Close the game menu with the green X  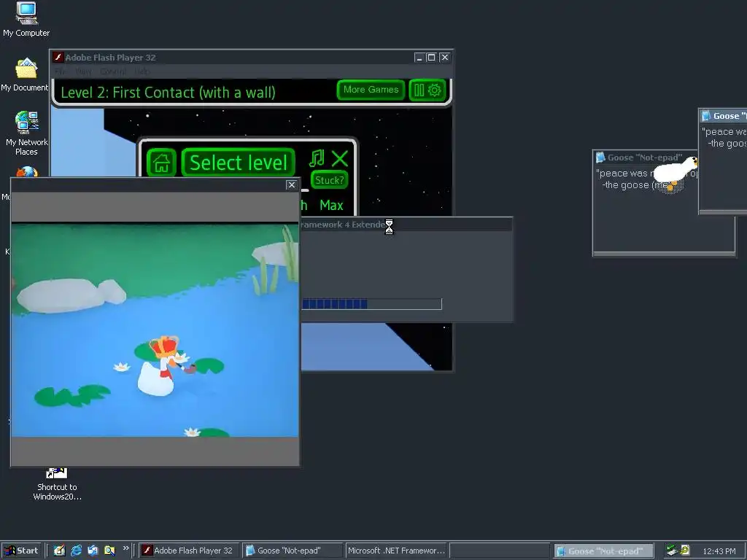340,158
